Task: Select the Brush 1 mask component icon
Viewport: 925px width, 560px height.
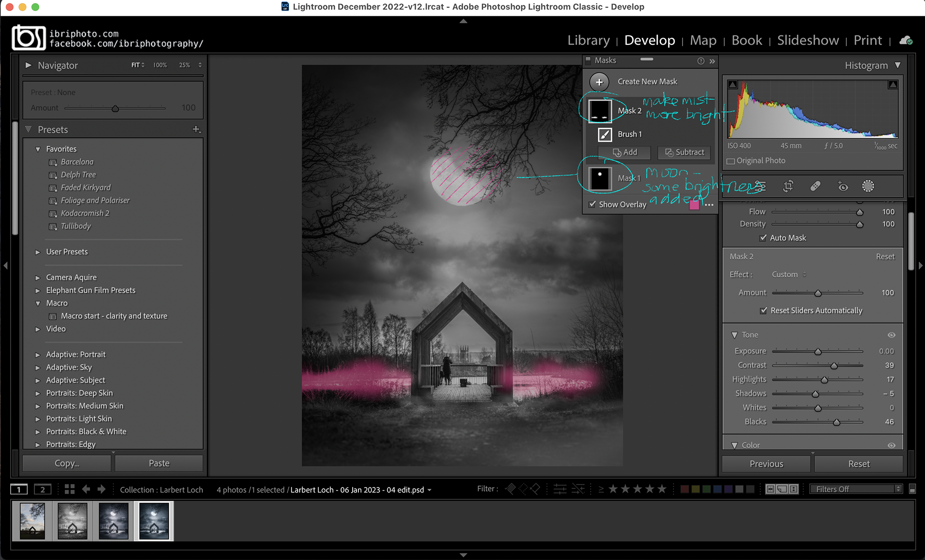Action: [x=605, y=134]
